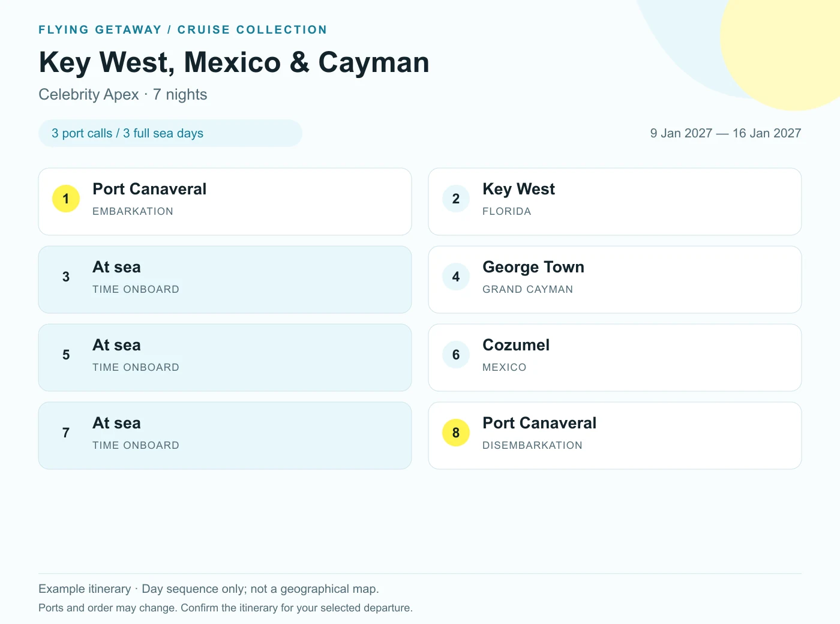Click the 'Cozumel' port name

click(516, 345)
